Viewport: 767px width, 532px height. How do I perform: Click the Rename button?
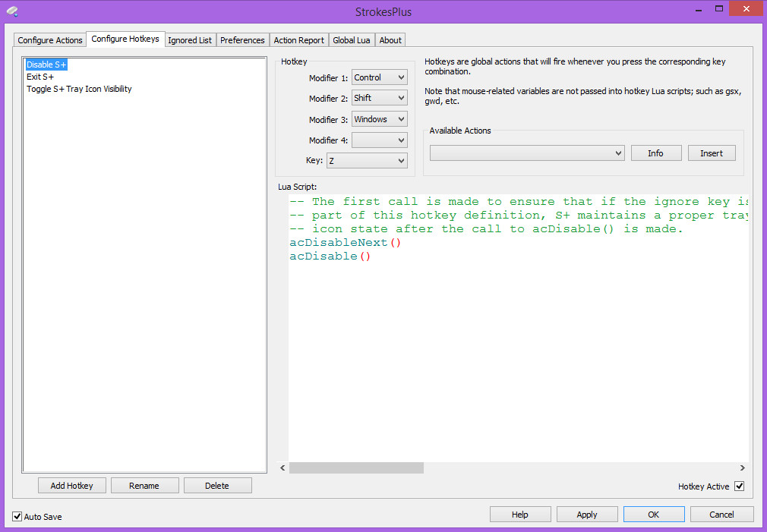pyautogui.click(x=144, y=486)
